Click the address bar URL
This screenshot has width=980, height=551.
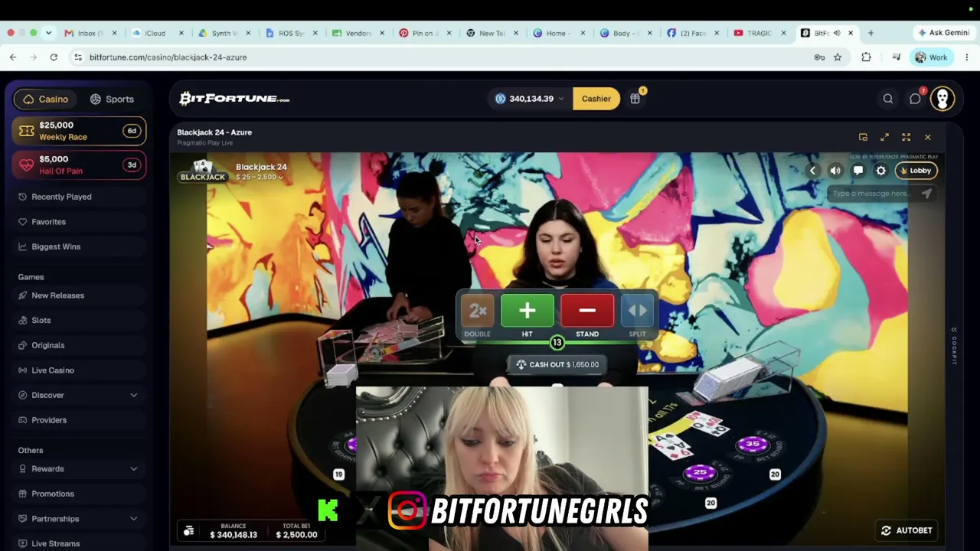(x=168, y=57)
